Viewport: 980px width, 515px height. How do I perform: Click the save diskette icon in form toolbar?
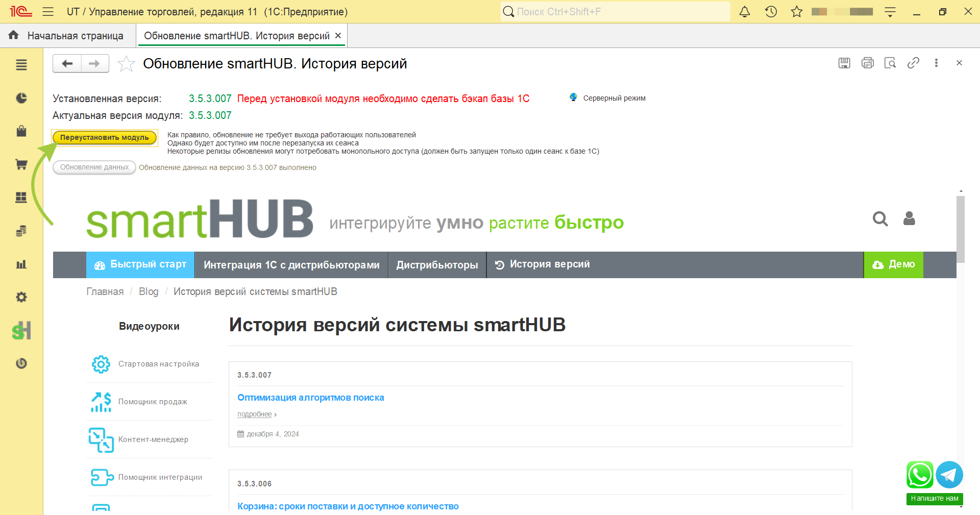click(844, 63)
